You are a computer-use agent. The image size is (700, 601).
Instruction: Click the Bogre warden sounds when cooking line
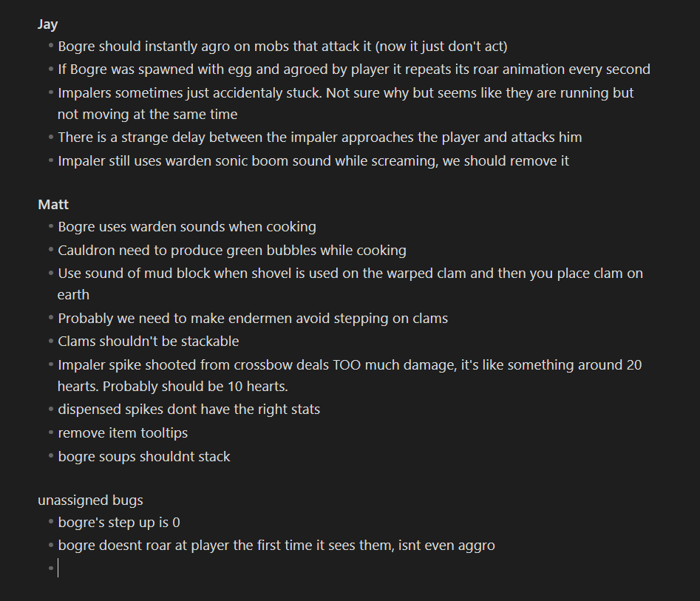187,227
